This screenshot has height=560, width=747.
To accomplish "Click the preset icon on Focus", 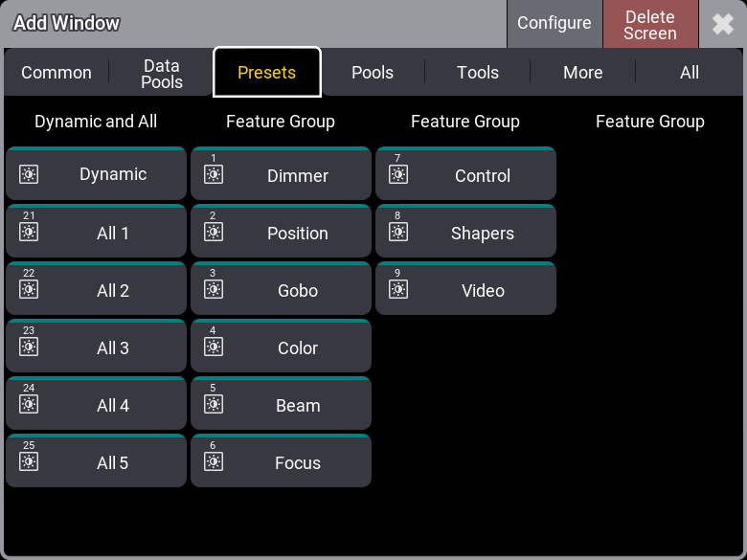I will (214, 461).
